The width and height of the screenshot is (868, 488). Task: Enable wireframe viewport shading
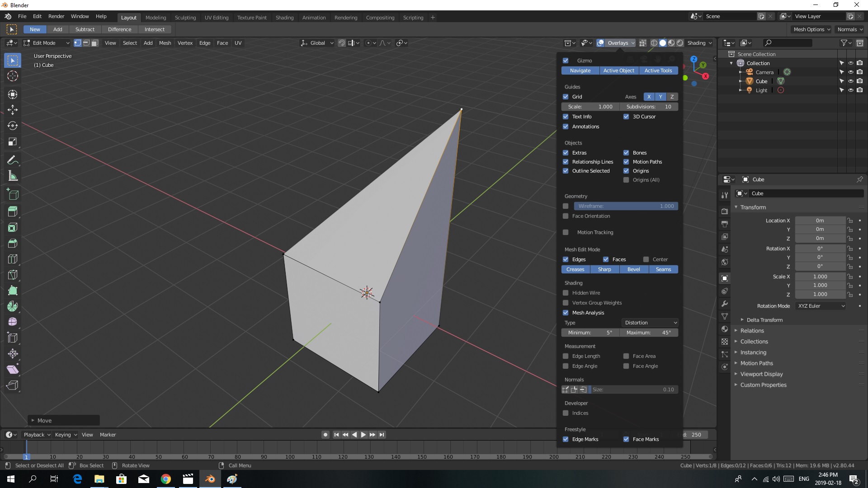pos(654,43)
